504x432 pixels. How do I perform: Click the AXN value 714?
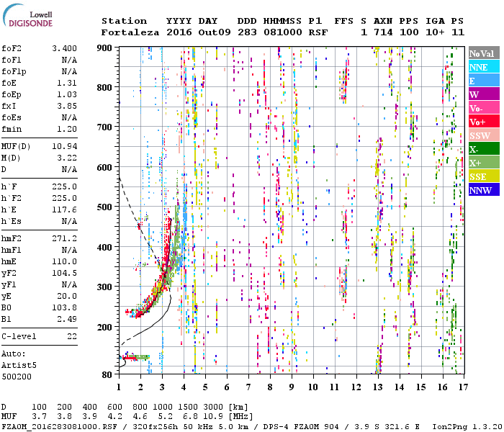pos(383,32)
